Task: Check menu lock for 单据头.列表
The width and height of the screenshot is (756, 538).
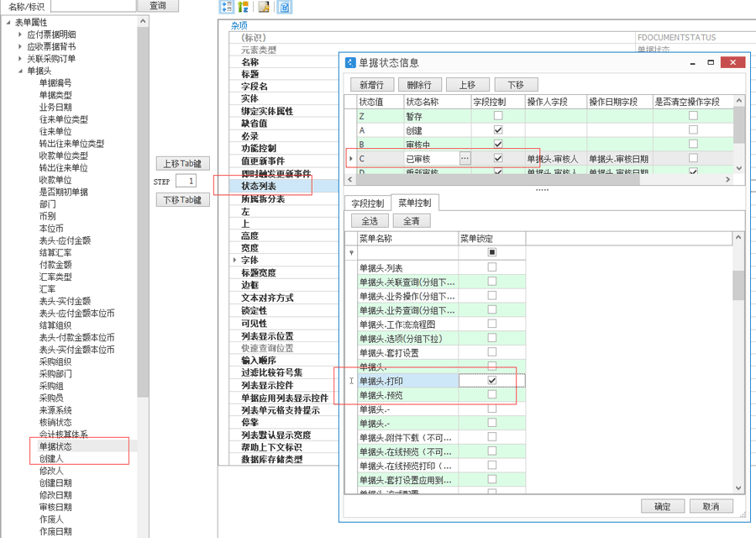Action: [491, 266]
